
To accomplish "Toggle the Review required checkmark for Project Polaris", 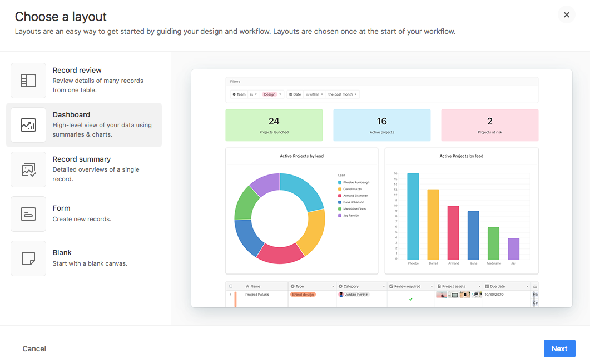I will [411, 299].
